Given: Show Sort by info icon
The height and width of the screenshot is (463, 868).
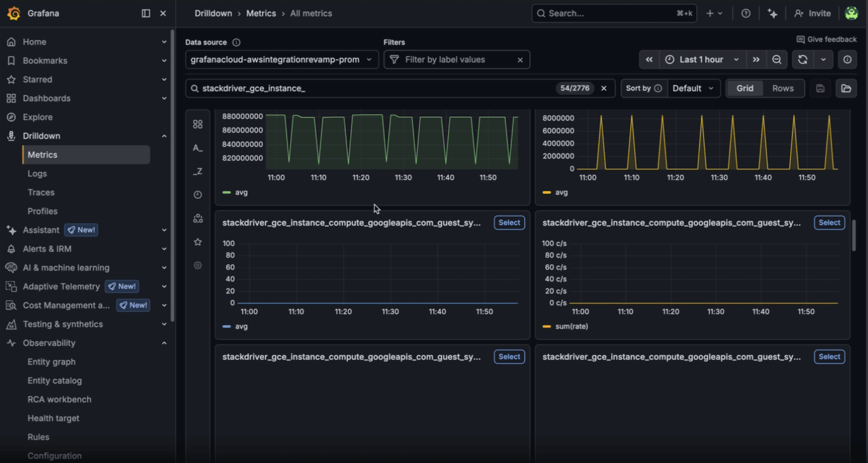Looking at the screenshot, I should pyautogui.click(x=658, y=88).
